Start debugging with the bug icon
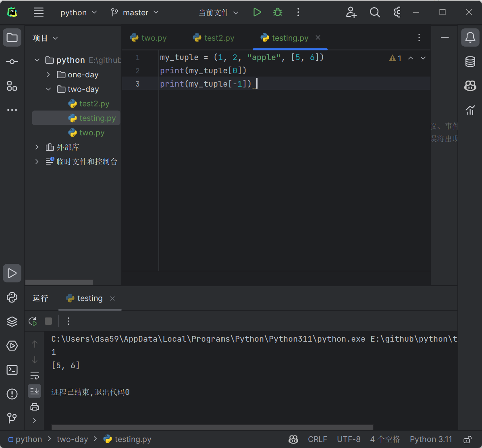This screenshot has height=448, width=482. [x=278, y=12]
